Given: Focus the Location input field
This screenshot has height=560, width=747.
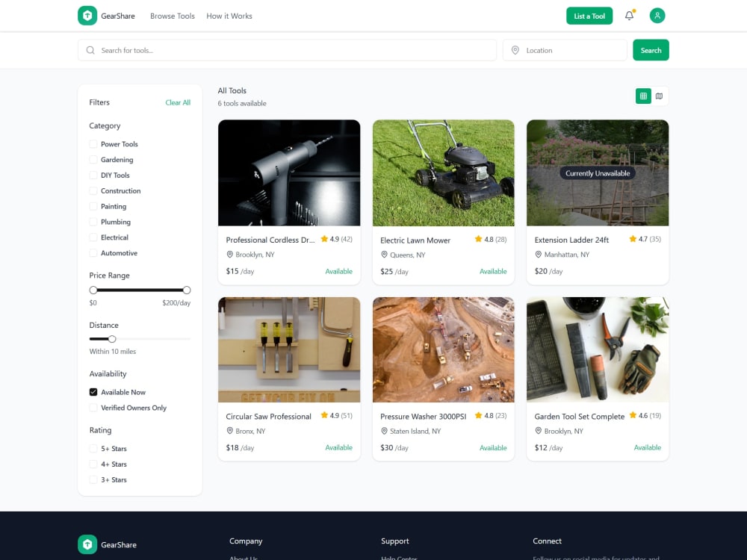Looking at the screenshot, I should tap(565, 50).
